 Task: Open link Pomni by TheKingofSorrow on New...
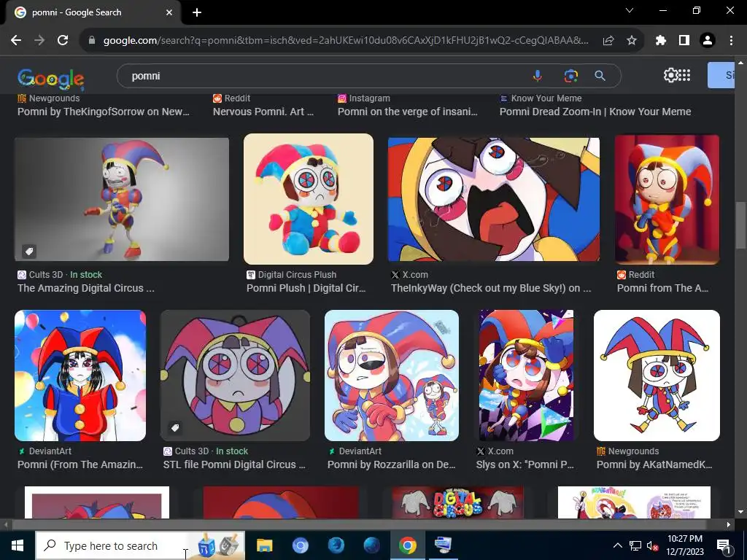click(104, 112)
